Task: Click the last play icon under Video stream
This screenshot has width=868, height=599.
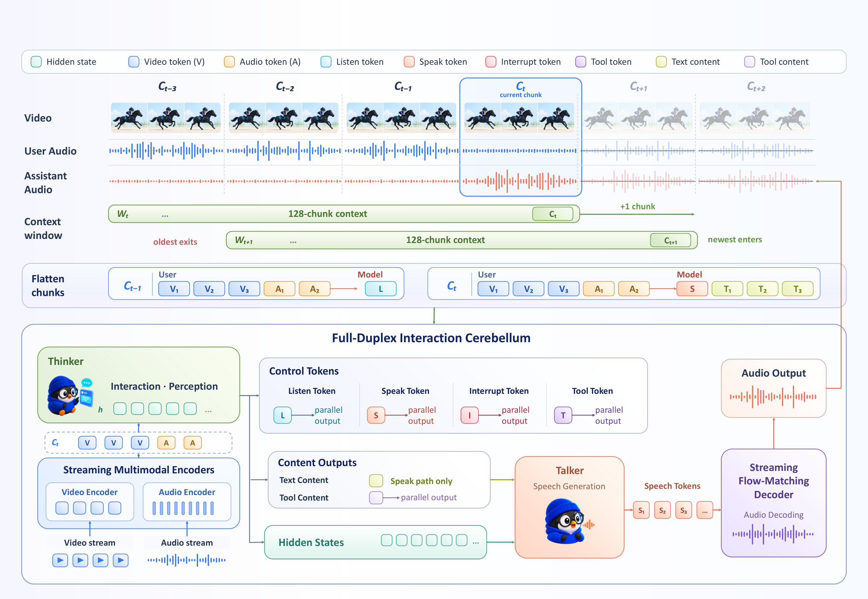Action: 121,560
